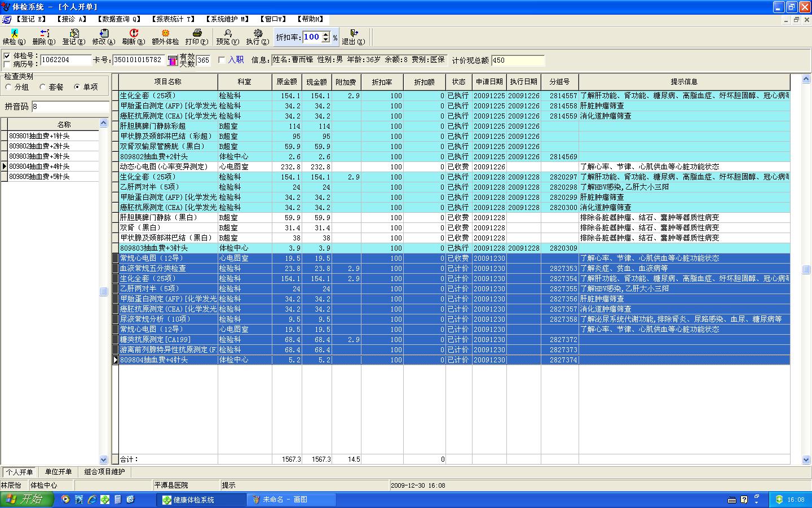Click the 执行 execute gear icon
This screenshot has width=812, height=508.
(x=258, y=33)
